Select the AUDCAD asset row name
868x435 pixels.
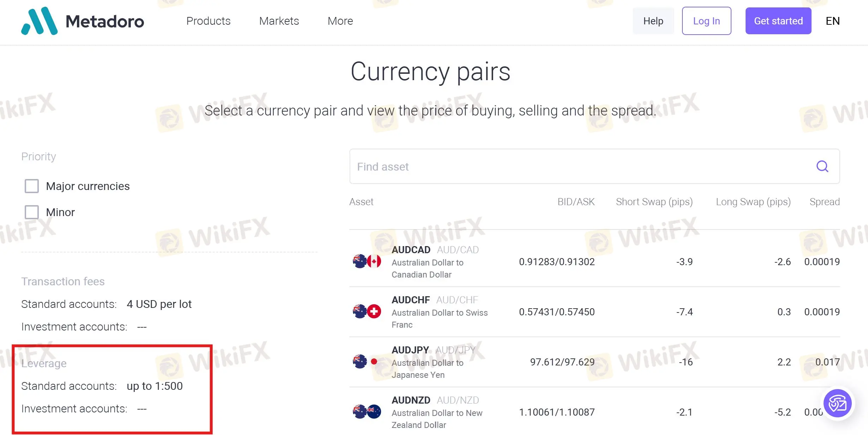(x=411, y=250)
